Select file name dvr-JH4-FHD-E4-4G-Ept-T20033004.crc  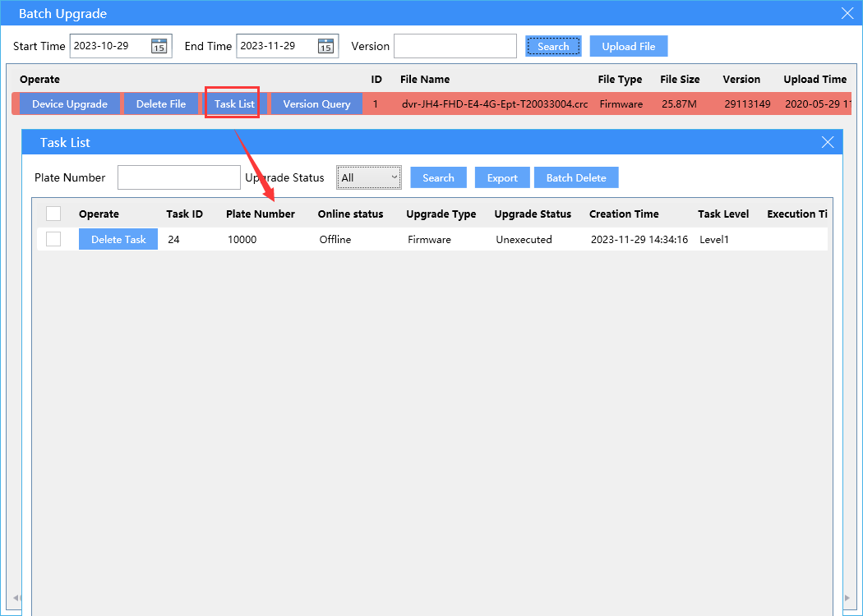click(495, 104)
